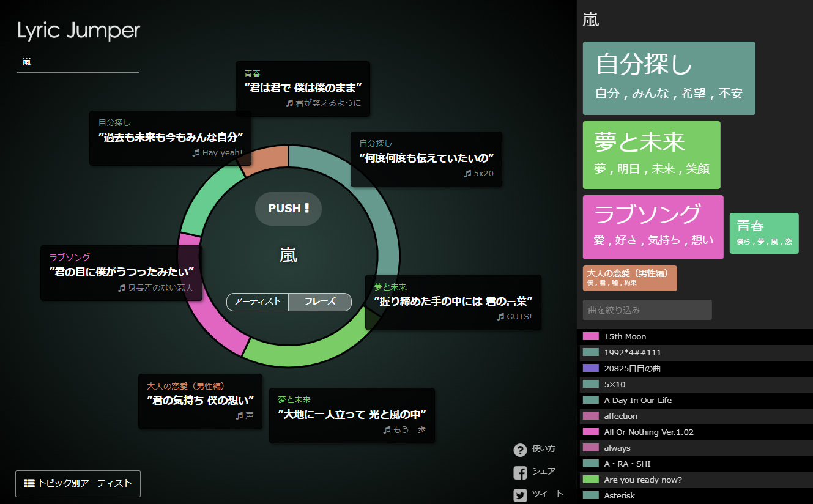This screenshot has width=813, height=504.
Task: Click the 曲を絞り込み filter field
Action: click(x=647, y=310)
